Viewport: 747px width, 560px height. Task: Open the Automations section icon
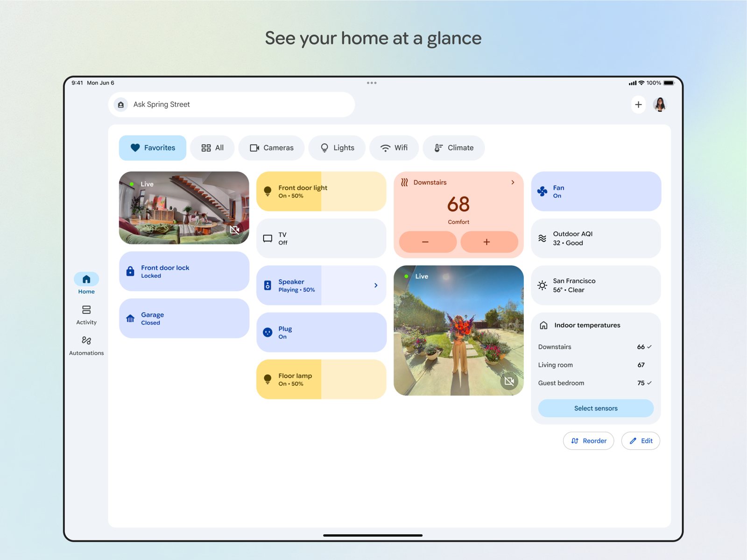coord(86,340)
